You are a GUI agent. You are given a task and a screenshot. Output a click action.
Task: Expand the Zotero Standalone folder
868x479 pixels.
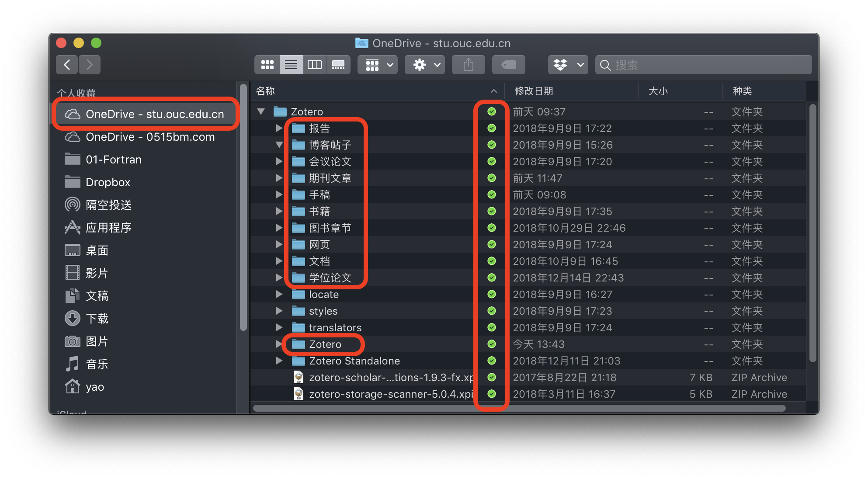click(x=279, y=361)
